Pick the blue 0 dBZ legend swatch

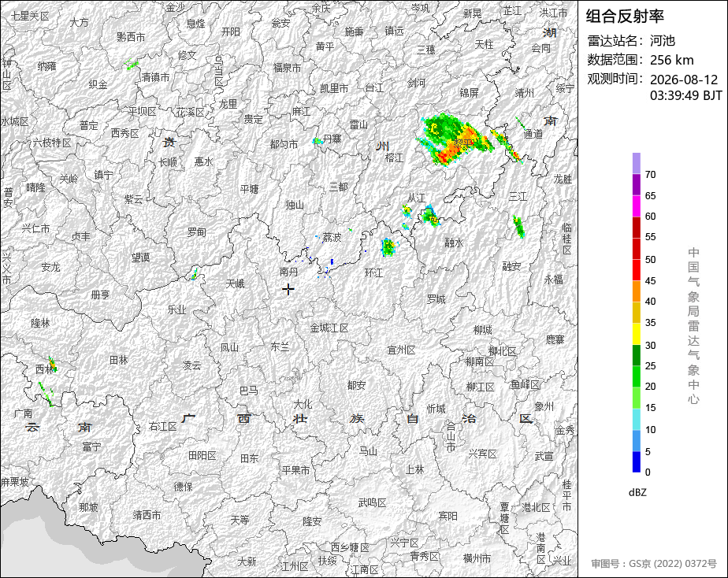(636, 462)
